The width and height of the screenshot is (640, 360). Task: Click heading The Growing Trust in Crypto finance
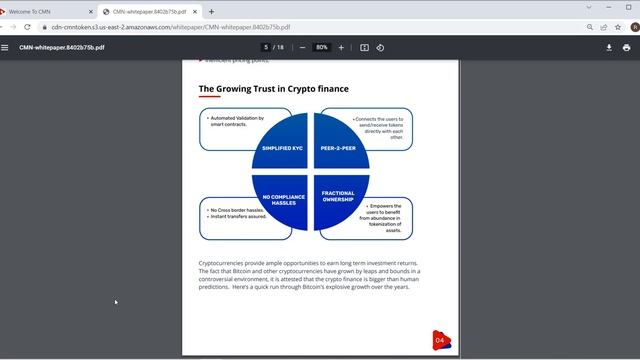273,89
